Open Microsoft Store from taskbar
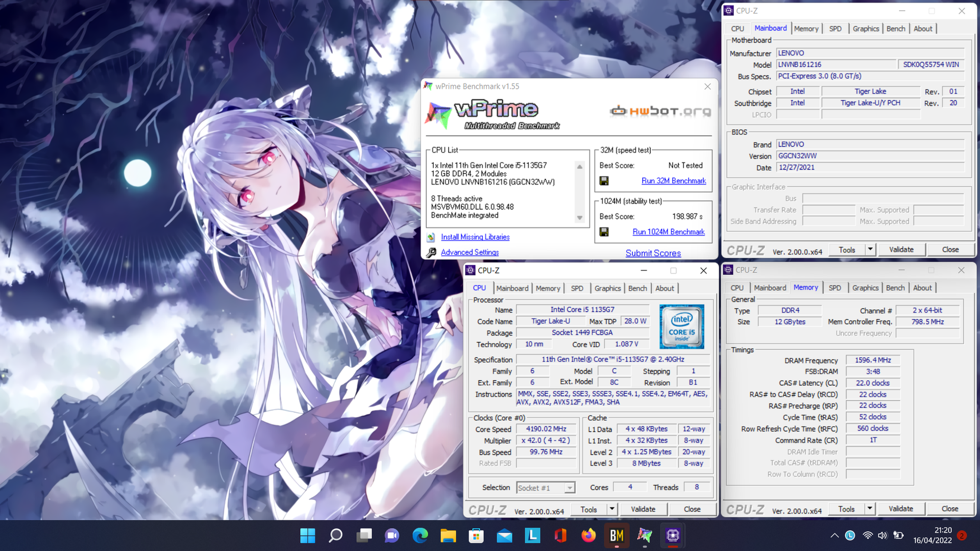Screen dimensions: 980x551 coord(476,535)
